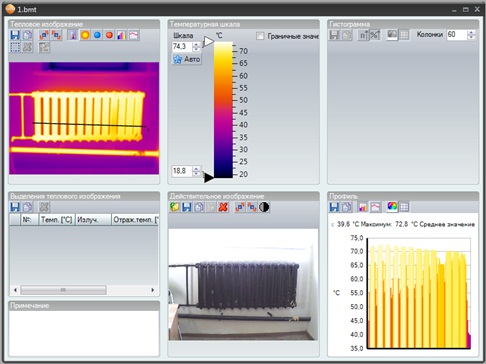Viewport: 486px width, 364px height.
Task: Save the thermal image with disk icon
Action: [x=15, y=35]
